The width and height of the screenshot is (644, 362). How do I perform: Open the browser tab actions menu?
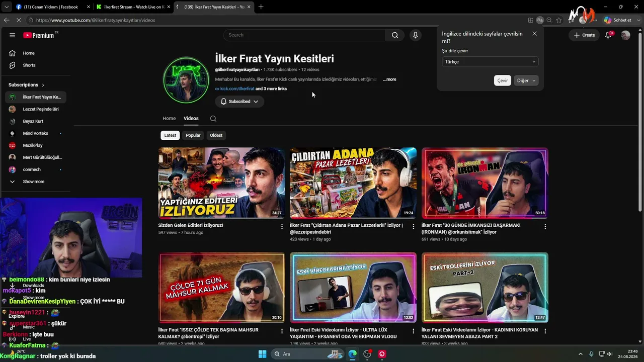point(7,7)
